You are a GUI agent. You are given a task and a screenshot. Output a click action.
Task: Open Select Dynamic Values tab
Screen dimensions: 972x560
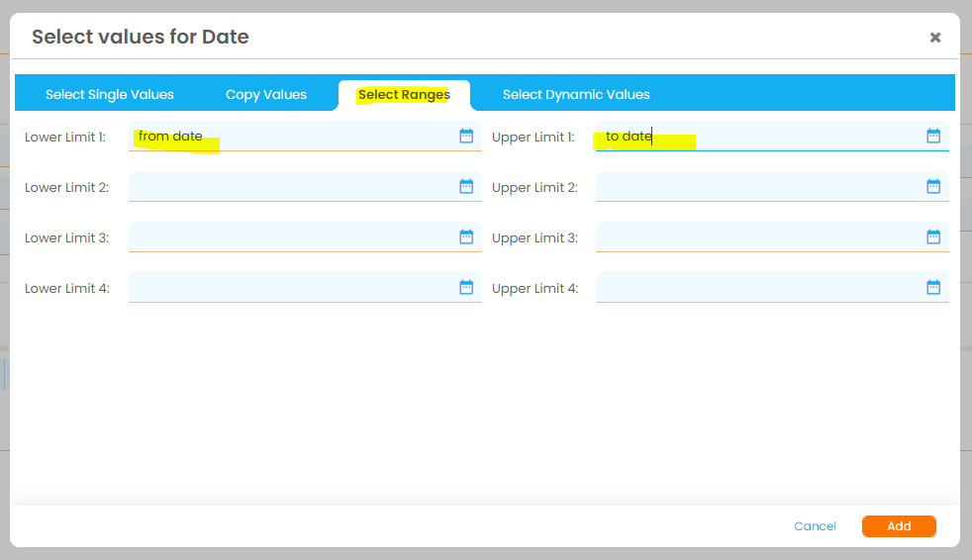[x=576, y=95]
